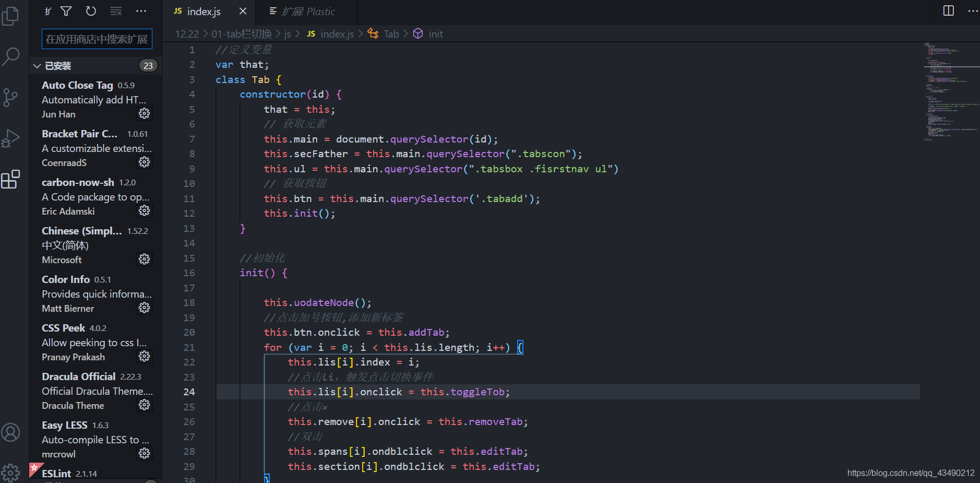Open editor more actions menu
980x483 pixels.
pyautogui.click(x=973, y=11)
